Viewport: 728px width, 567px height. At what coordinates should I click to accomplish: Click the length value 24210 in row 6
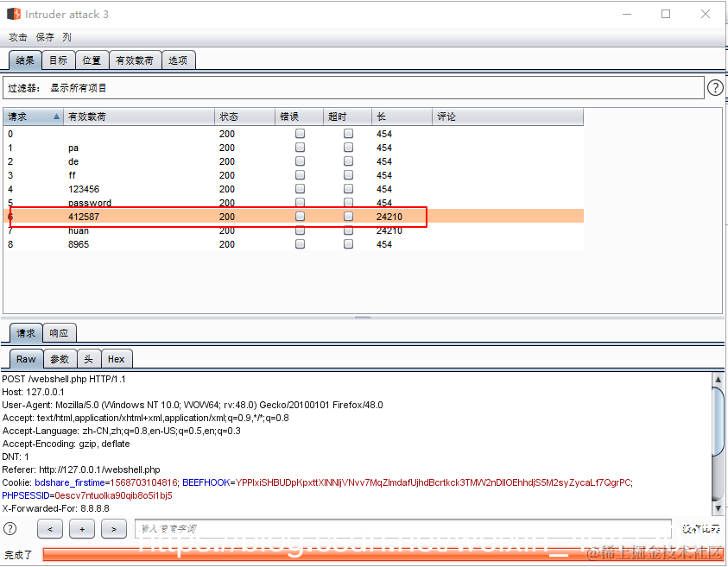389,217
